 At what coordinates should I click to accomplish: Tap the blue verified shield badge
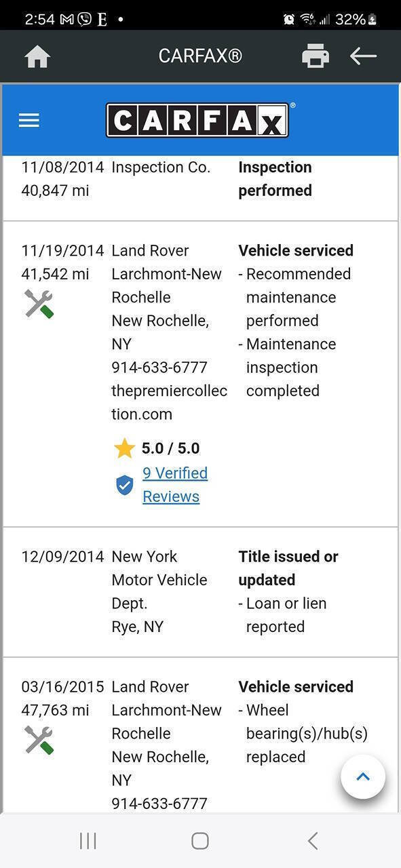pos(124,485)
